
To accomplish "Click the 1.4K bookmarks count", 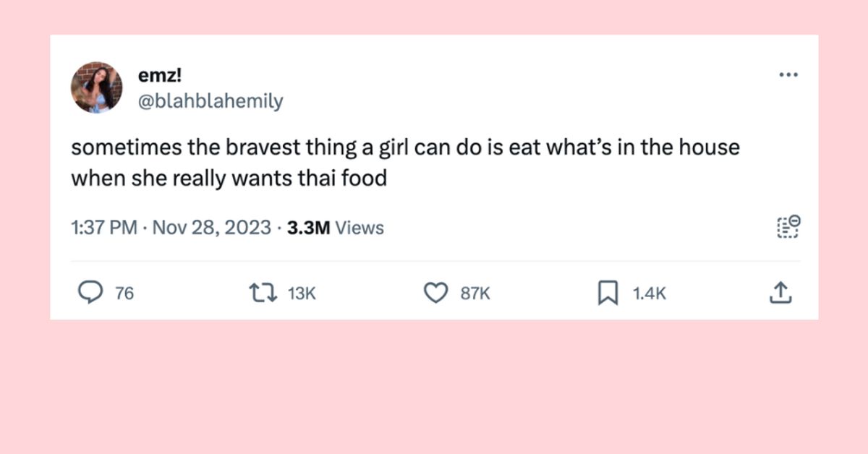I will point(649,294).
